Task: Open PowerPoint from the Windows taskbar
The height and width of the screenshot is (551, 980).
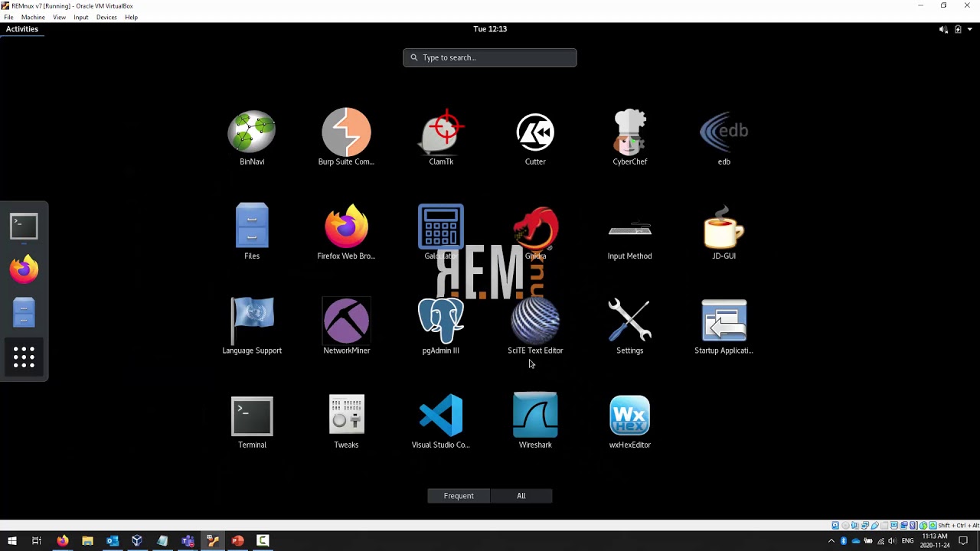Action: point(237,541)
